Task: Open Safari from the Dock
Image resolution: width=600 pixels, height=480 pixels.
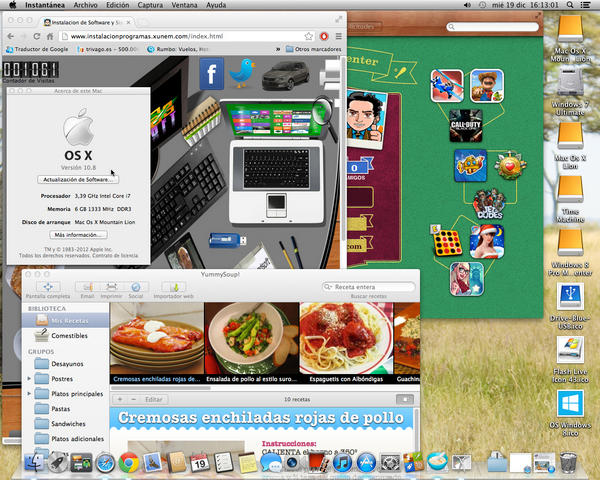Action: coord(105,463)
